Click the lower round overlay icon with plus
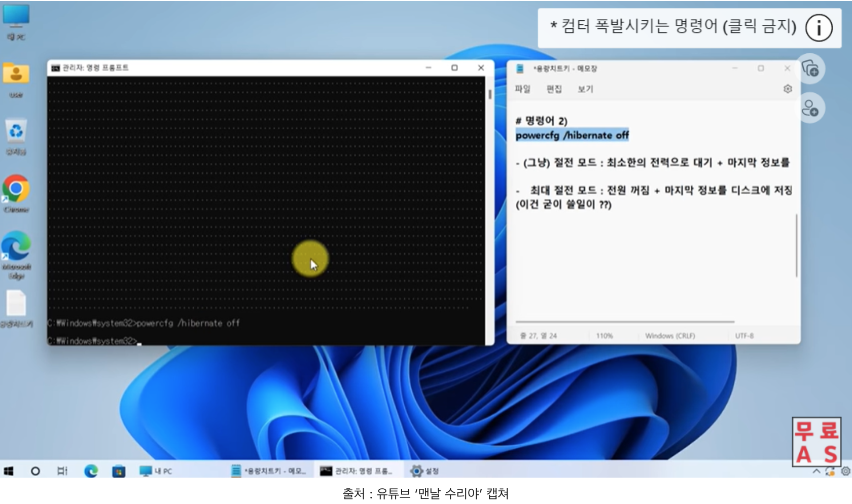The image size is (852, 504). click(810, 108)
